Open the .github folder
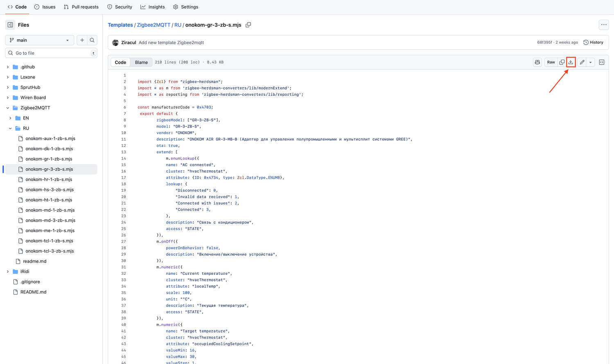Viewport: 614px width, 364px height. pos(27,67)
